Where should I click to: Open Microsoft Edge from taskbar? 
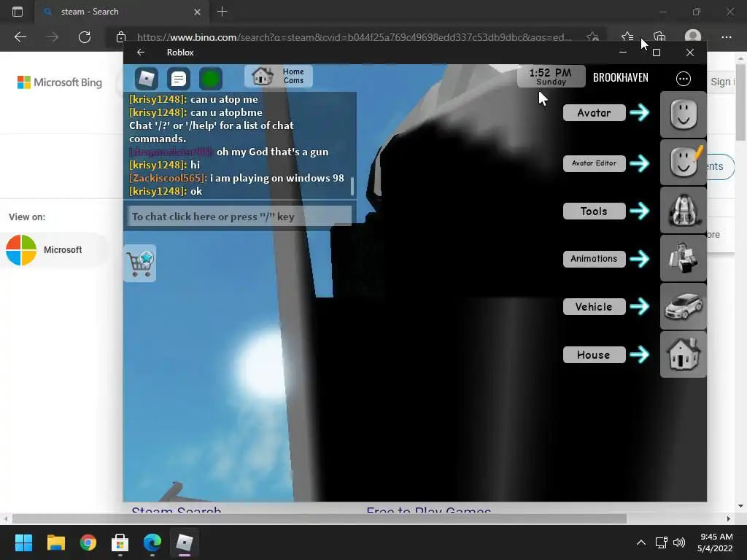[x=152, y=542]
